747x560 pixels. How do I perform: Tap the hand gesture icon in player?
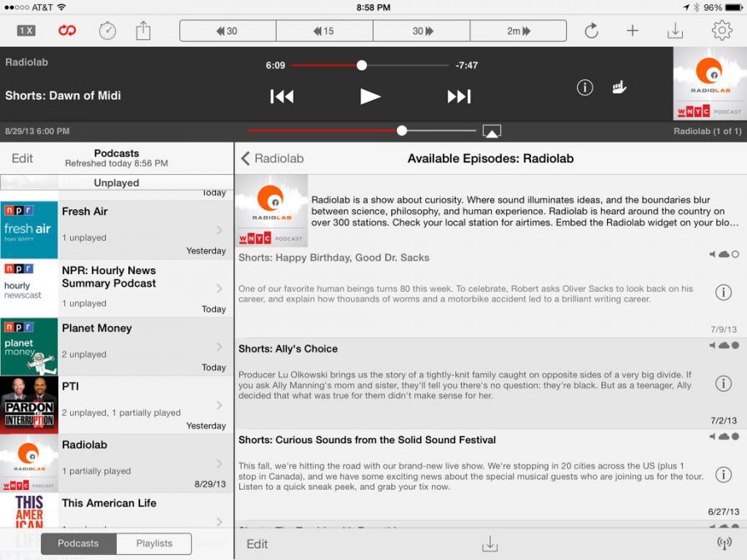tap(619, 87)
